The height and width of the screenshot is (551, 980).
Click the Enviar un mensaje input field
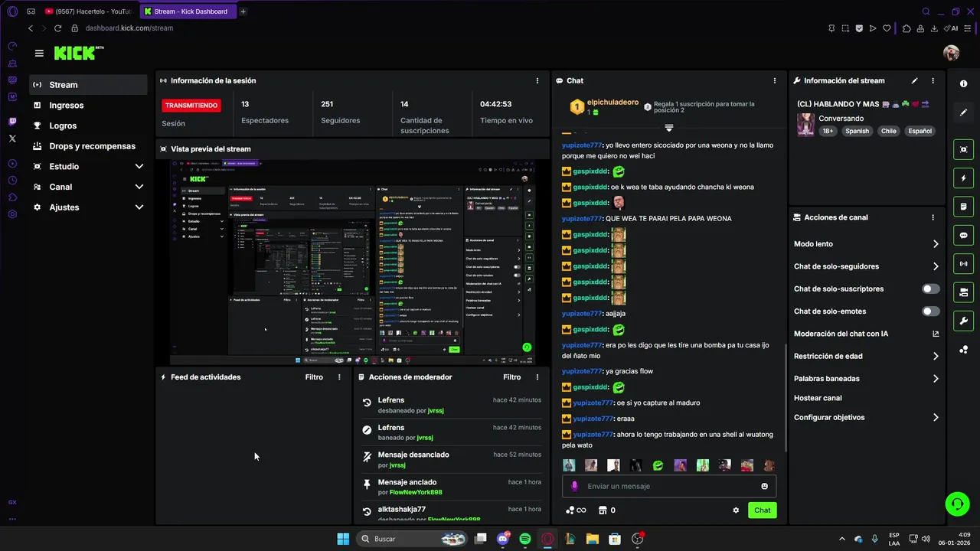pos(669,486)
